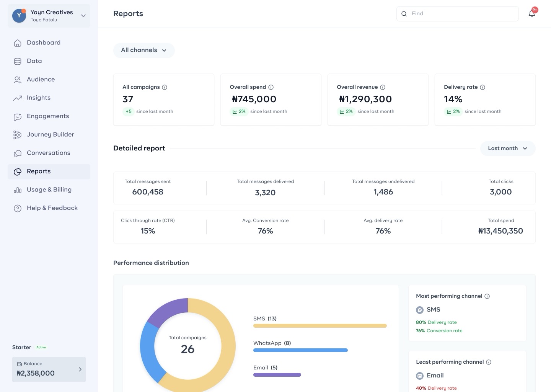Click the yellow SMS bar

(320, 326)
